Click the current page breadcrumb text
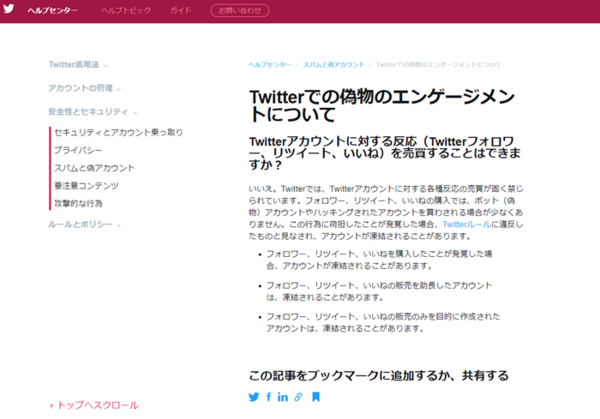600x419 pixels. [x=439, y=65]
